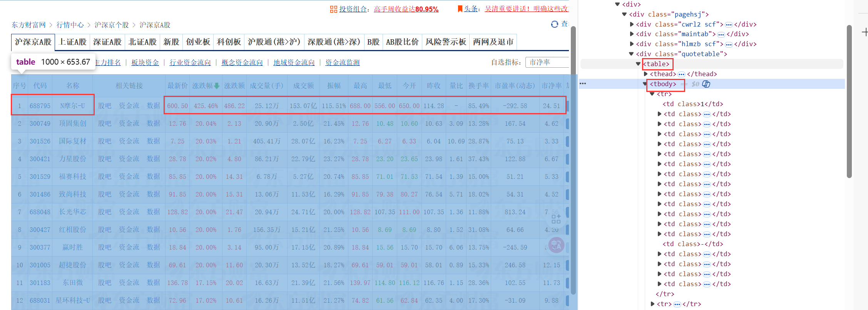Sort by the 涨跌幅 green arrow
Image resolution: width=868 pixels, height=310 pixels.
click(217, 86)
